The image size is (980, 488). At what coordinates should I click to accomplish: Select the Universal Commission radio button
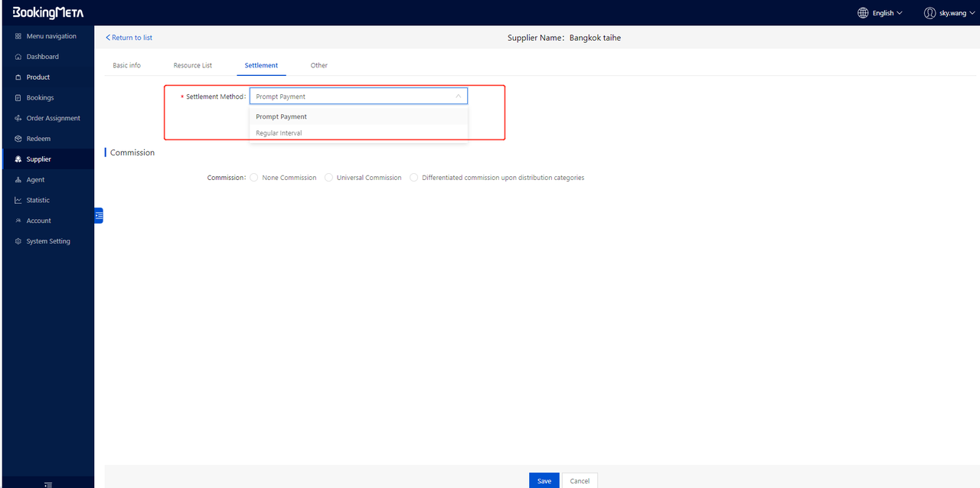pyautogui.click(x=329, y=178)
